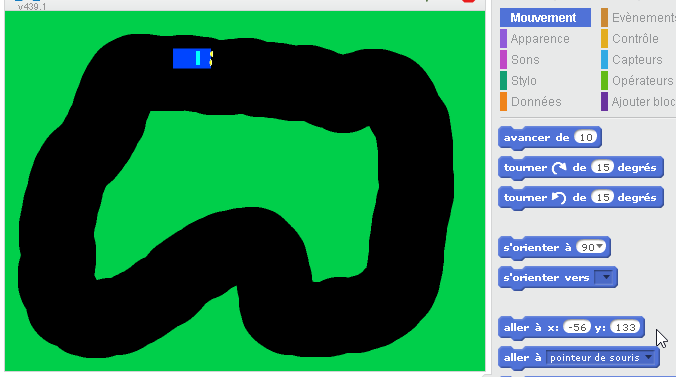Click the 15 value in clockwise tourner block

coord(602,167)
